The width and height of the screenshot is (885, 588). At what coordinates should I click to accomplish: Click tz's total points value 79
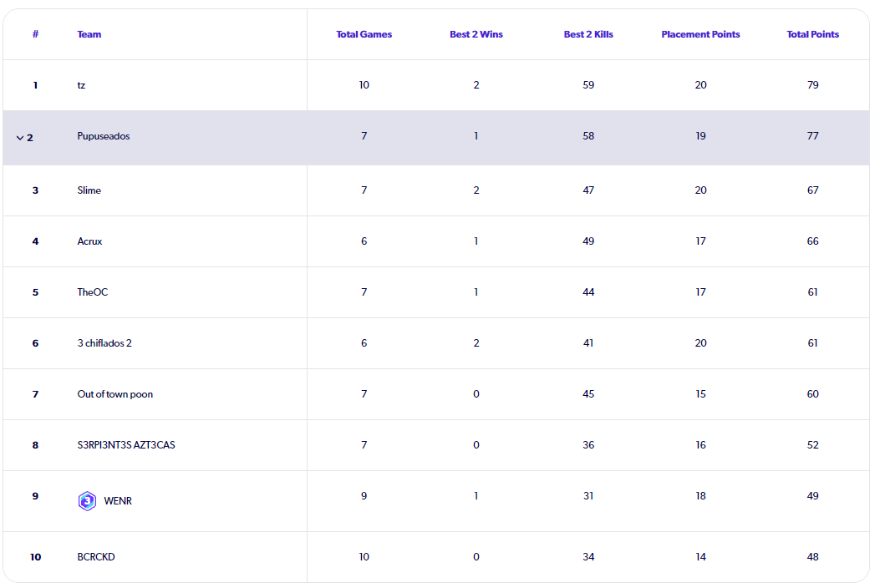[813, 84]
